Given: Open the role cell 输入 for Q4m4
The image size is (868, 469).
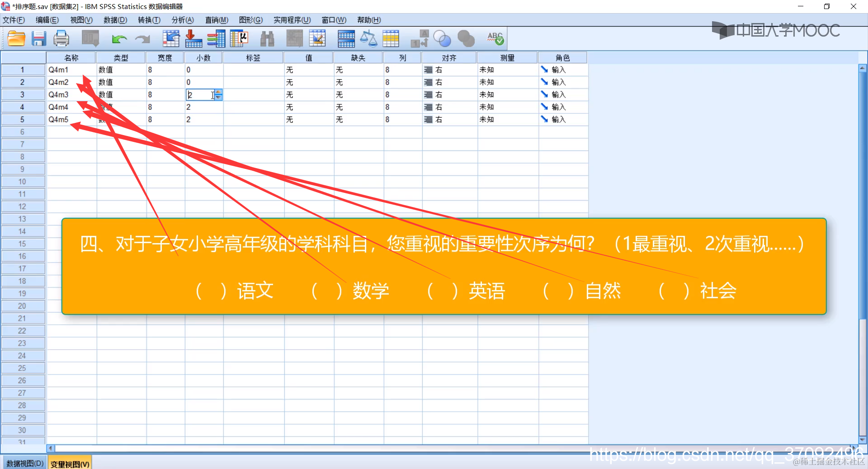Looking at the screenshot, I should point(563,107).
